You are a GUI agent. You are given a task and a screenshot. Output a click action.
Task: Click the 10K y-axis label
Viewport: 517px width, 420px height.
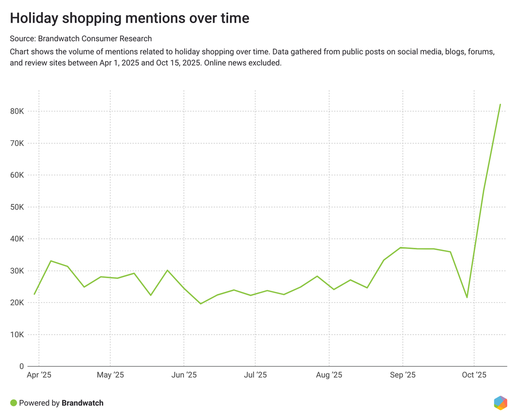click(17, 335)
